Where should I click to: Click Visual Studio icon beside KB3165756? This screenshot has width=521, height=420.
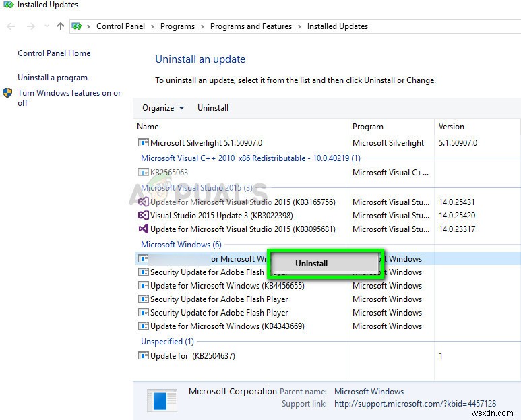(x=143, y=202)
